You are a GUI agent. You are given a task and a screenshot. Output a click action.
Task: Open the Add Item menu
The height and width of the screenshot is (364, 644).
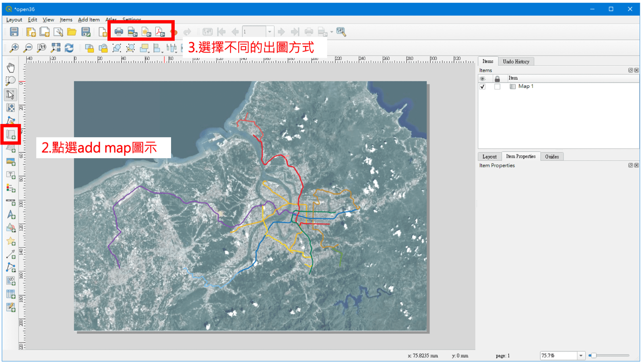[x=89, y=20]
